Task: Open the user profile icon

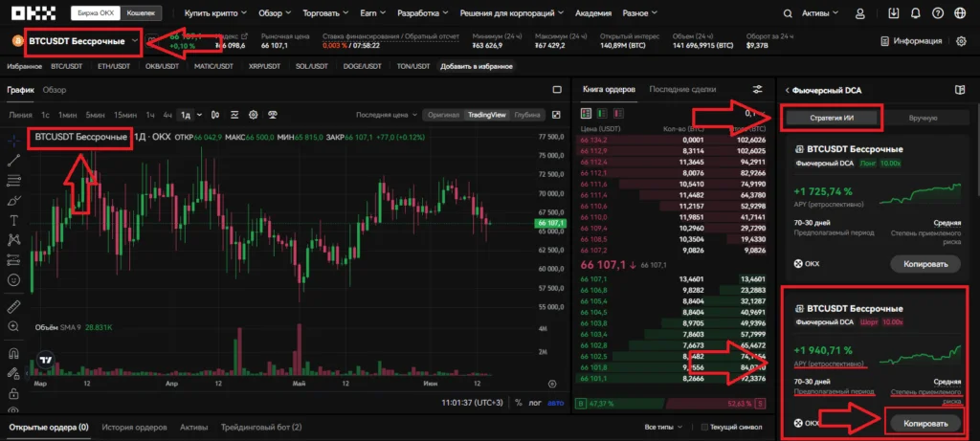Action: click(x=860, y=13)
